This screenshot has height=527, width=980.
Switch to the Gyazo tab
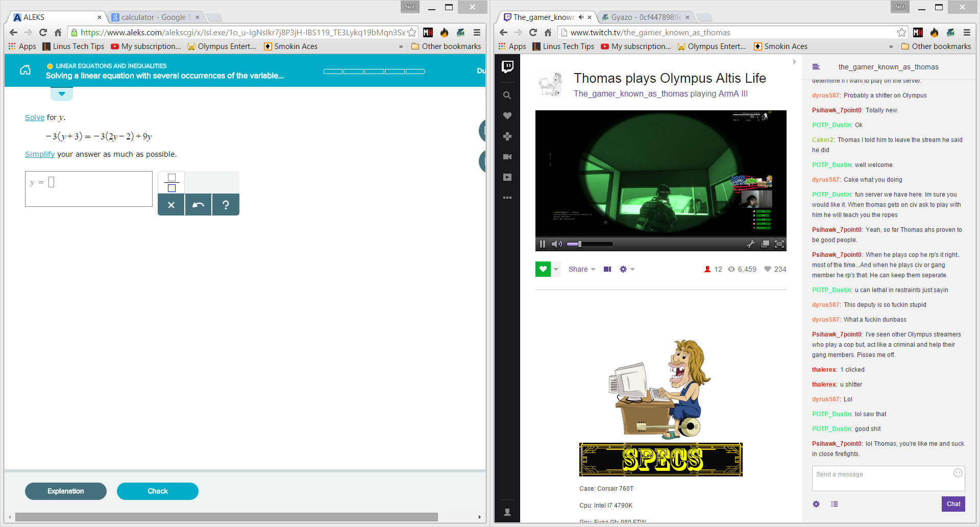(646, 17)
